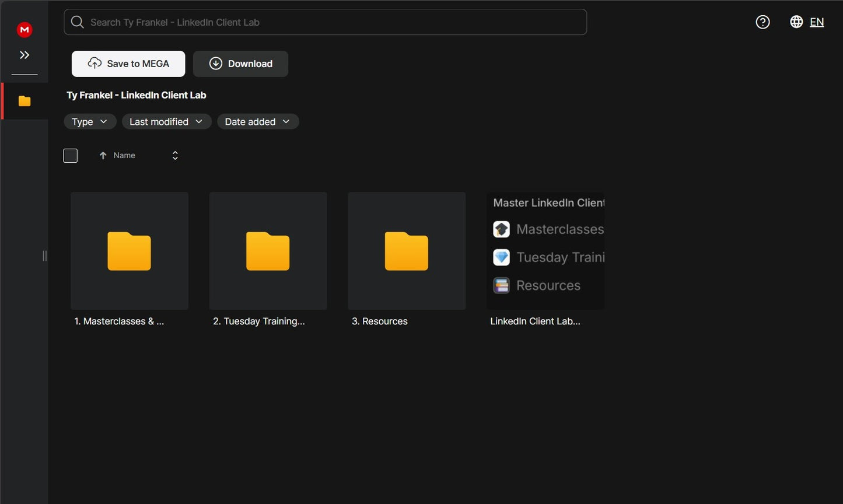Expand the Date added filter
843x504 pixels.
(x=258, y=121)
